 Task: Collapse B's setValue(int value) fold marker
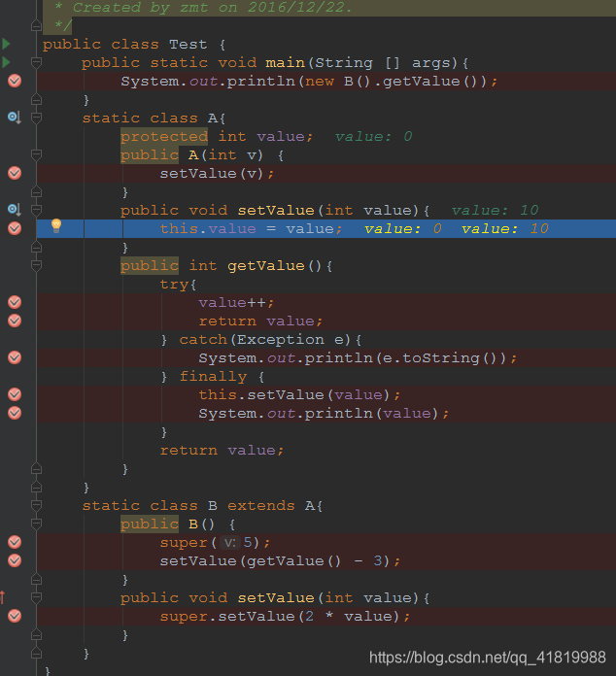36,597
